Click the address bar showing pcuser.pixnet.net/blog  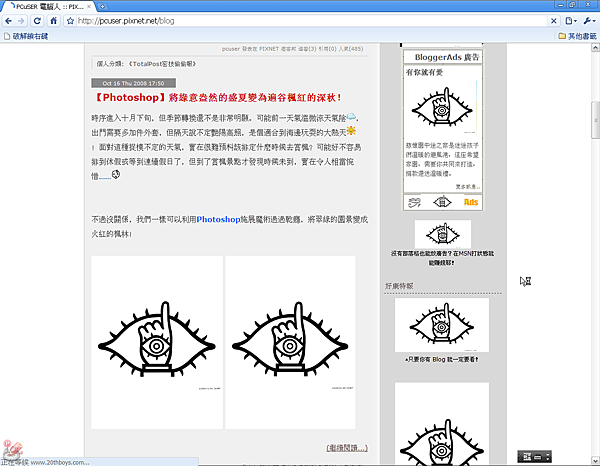point(312,21)
